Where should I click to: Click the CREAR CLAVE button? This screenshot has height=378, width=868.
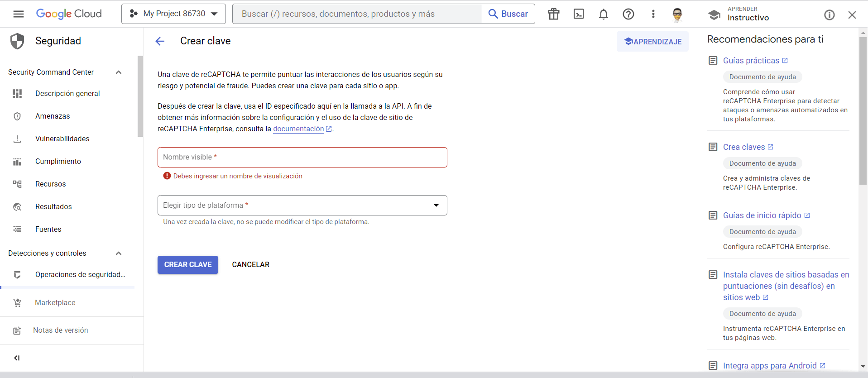[188, 264]
